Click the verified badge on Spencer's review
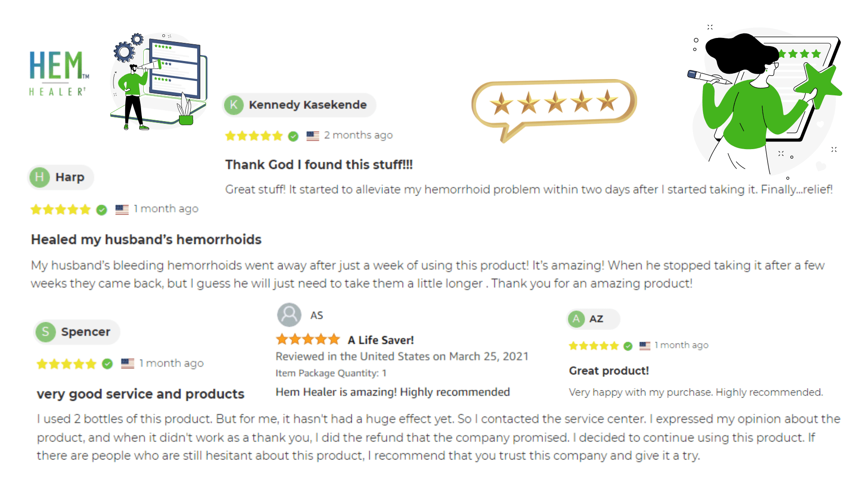 (107, 364)
